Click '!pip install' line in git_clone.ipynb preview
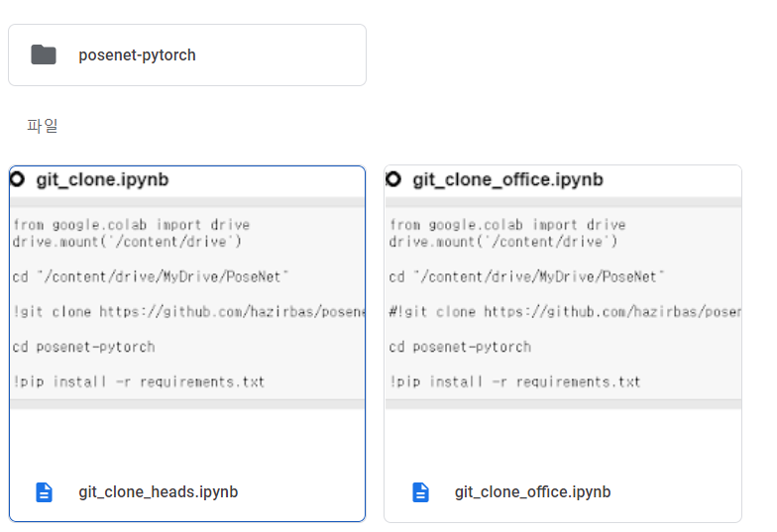The width and height of the screenshot is (777, 532). (x=139, y=381)
